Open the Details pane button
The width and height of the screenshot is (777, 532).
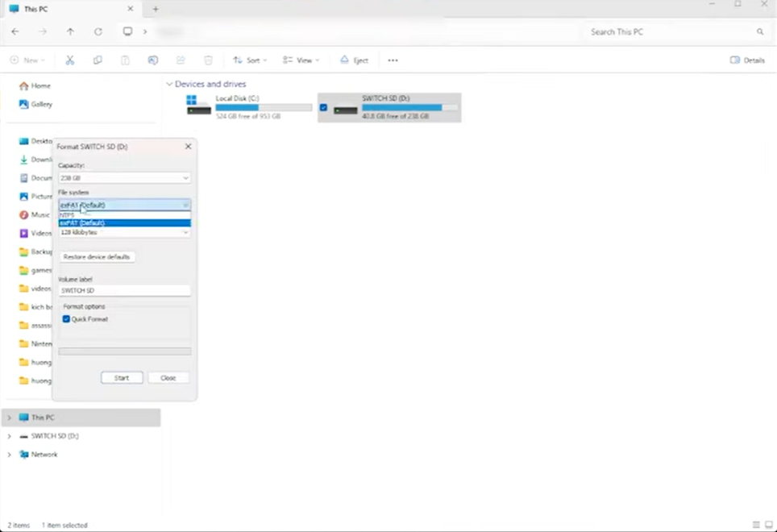coord(747,60)
